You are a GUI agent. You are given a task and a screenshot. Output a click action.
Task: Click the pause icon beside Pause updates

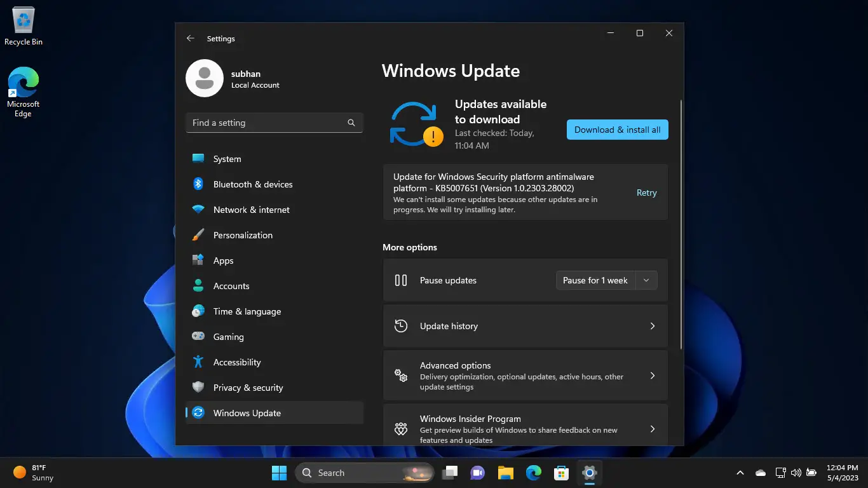point(401,280)
